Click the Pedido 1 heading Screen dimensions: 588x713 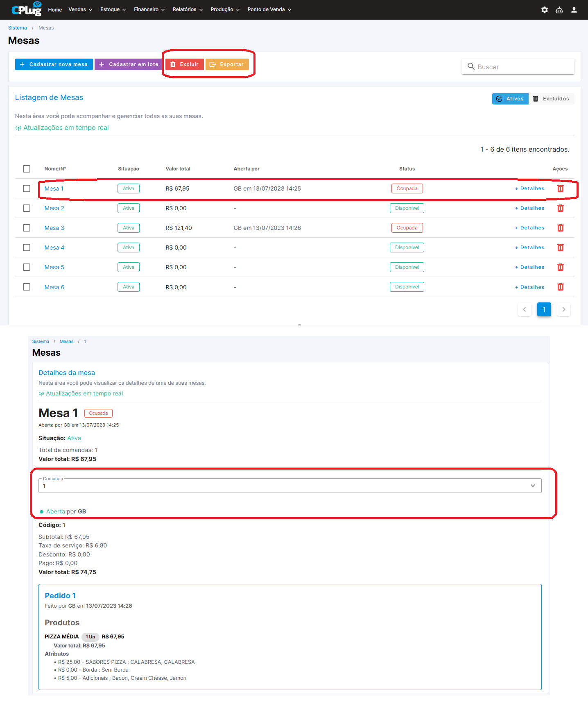click(60, 596)
